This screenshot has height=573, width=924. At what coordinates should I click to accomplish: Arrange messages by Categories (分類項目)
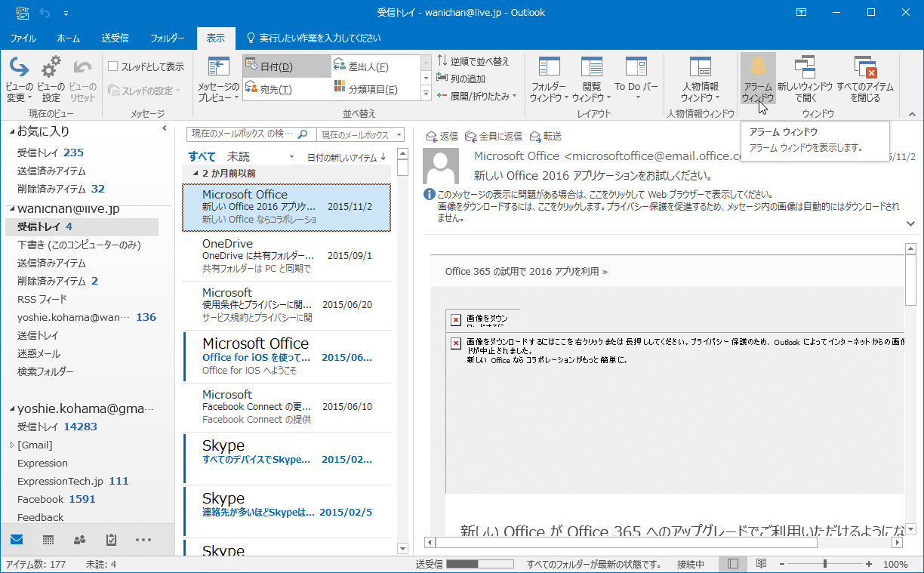374,89
